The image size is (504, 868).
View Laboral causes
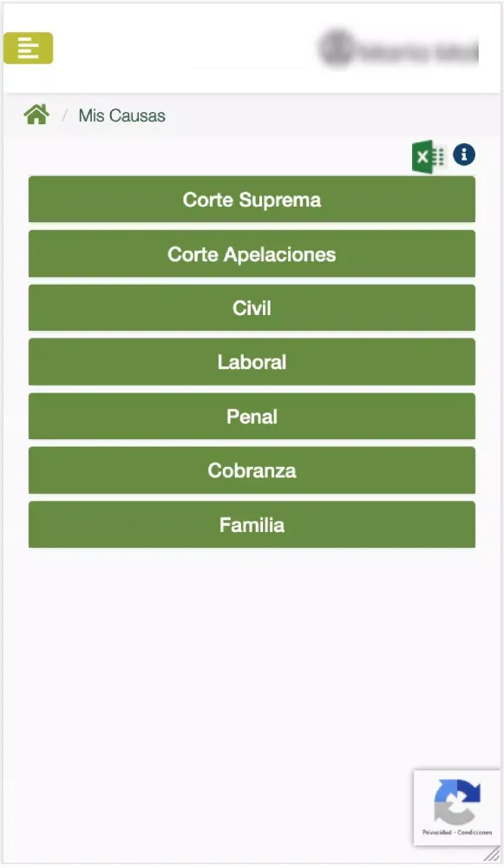[x=252, y=362]
